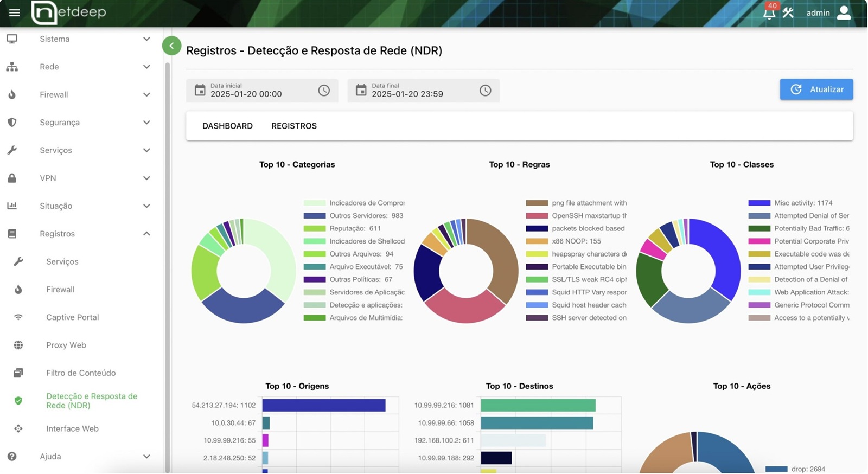Click Arquivo Executável: 75 legend entry
This screenshot has width=868, height=474.
coord(353,267)
